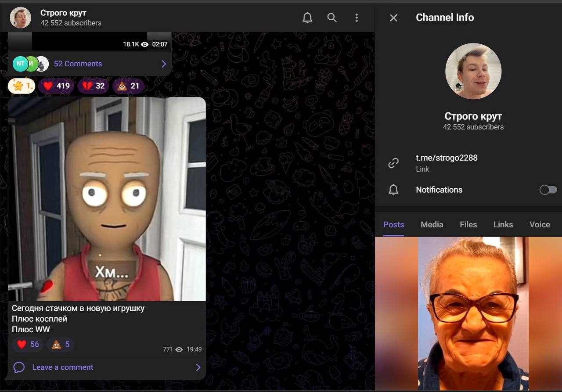Click the Плюс косплей line
This screenshot has height=392, width=562.
pyautogui.click(x=40, y=319)
